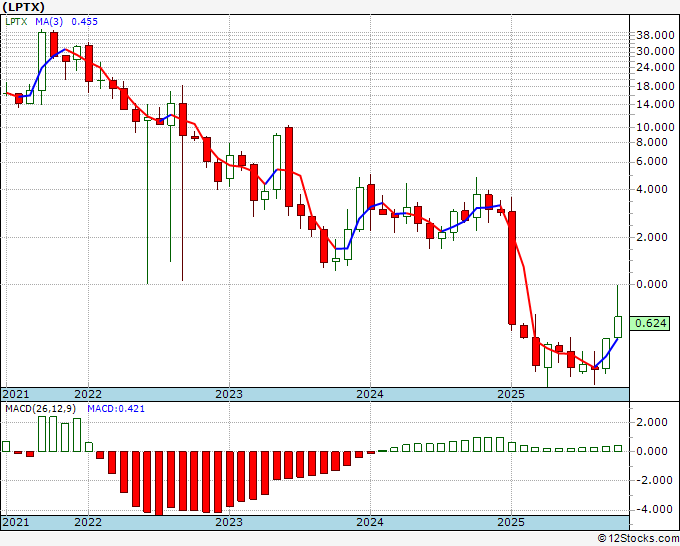Click the 30.000 price axis label
The height and width of the screenshot is (546, 680).
point(655,51)
